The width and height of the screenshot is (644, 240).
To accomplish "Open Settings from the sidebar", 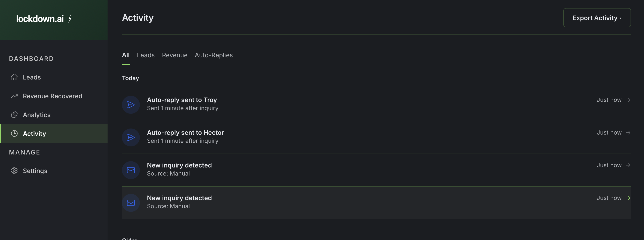I will click(35, 171).
